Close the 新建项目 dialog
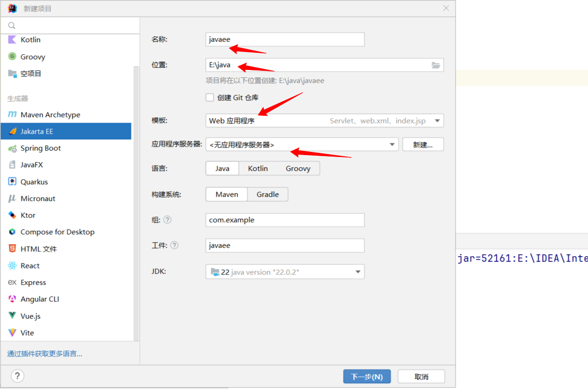Screen dimensions: 588x389 pyautogui.click(x=446, y=8)
